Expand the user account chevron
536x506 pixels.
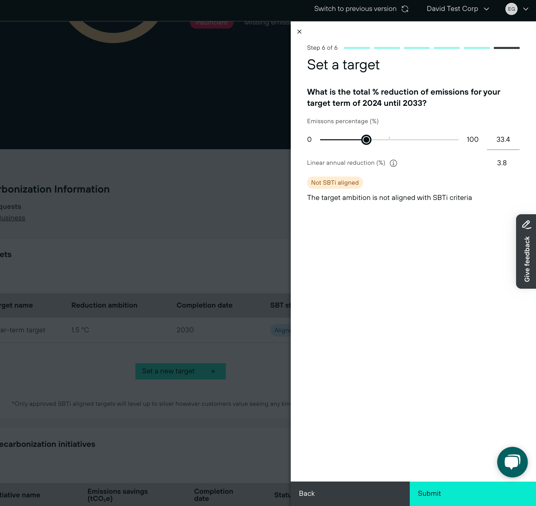[526, 9]
